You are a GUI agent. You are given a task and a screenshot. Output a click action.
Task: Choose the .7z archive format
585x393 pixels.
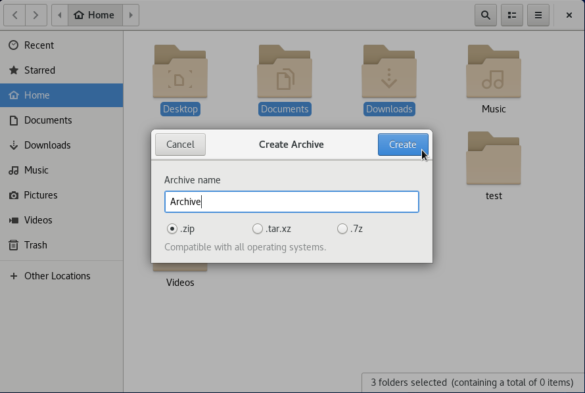point(342,228)
